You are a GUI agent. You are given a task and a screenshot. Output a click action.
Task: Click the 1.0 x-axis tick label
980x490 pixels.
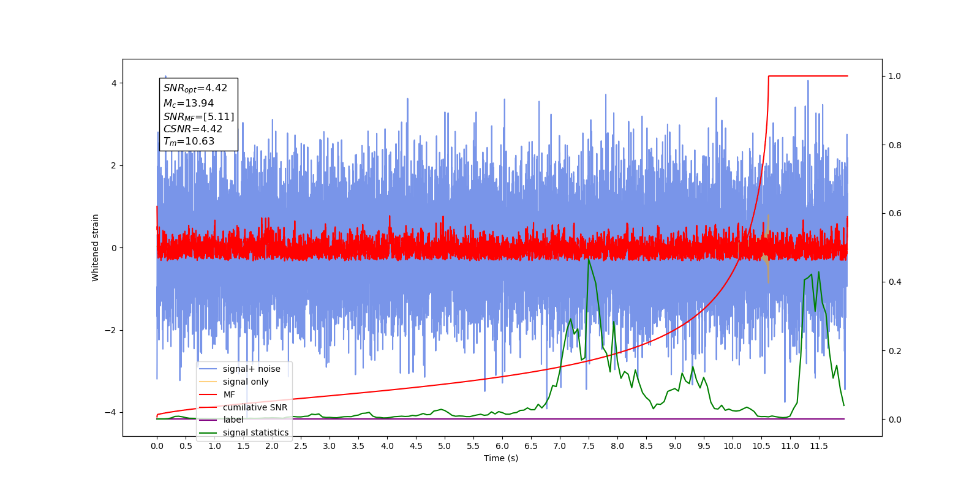214,446
